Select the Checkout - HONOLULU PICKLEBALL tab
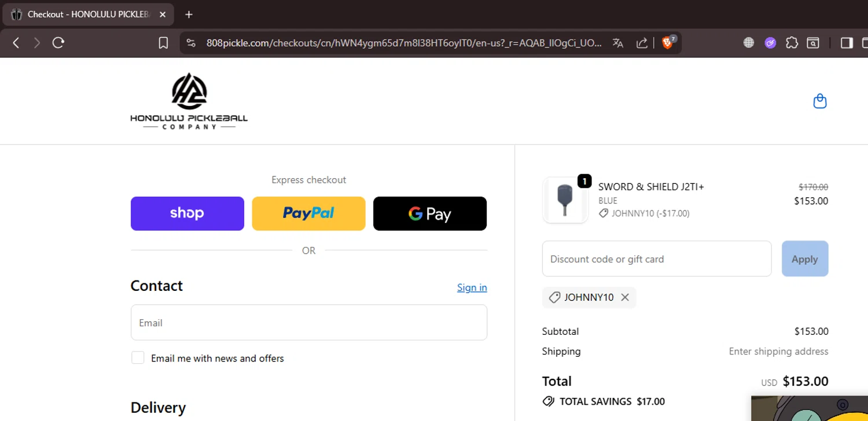The image size is (868, 421). 88,14
